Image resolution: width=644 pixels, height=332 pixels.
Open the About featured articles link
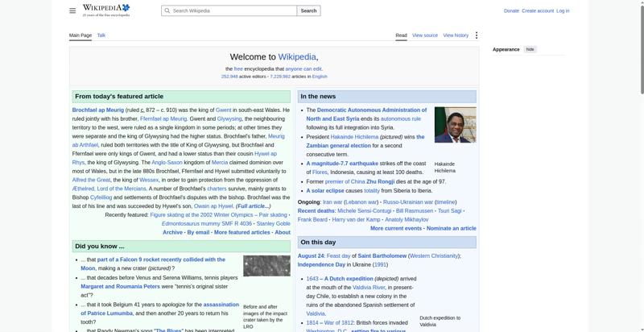[x=283, y=232]
